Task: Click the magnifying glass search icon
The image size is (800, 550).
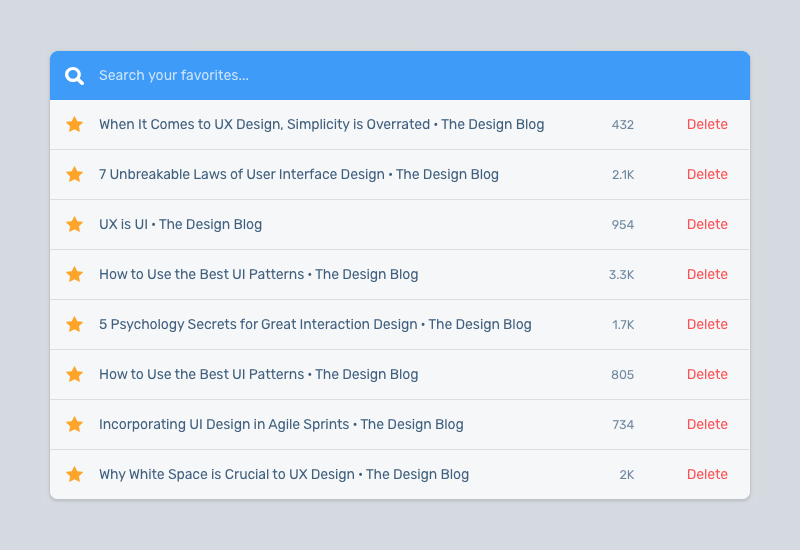Action: tap(74, 76)
